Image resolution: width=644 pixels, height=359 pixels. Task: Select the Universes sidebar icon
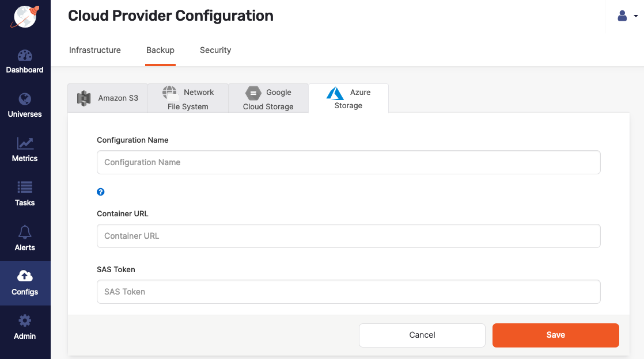pos(25,106)
